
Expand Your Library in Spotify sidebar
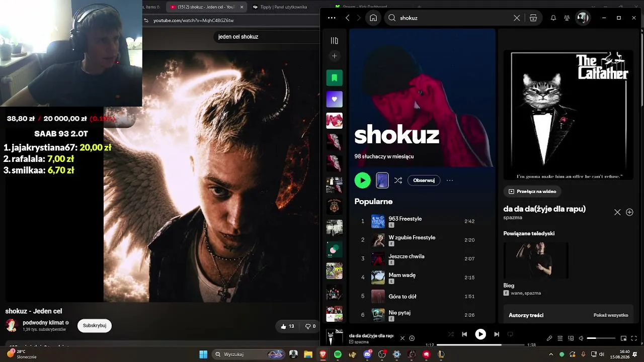tap(334, 41)
